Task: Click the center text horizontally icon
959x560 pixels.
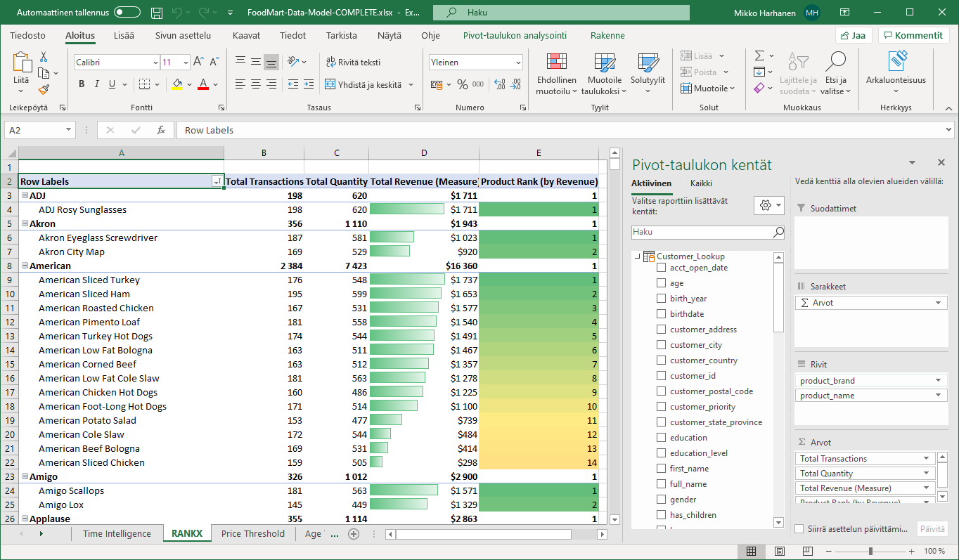Action: click(x=256, y=84)
